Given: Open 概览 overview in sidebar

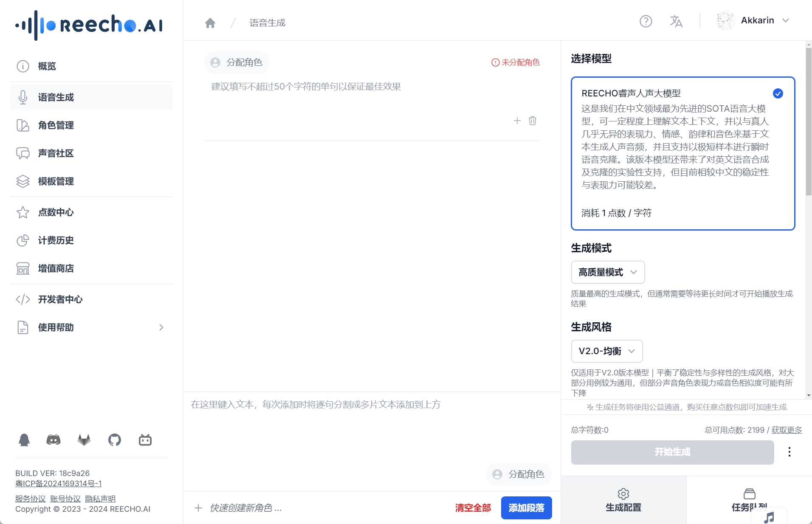Looking at the screenshot, I should click(91, 66).
